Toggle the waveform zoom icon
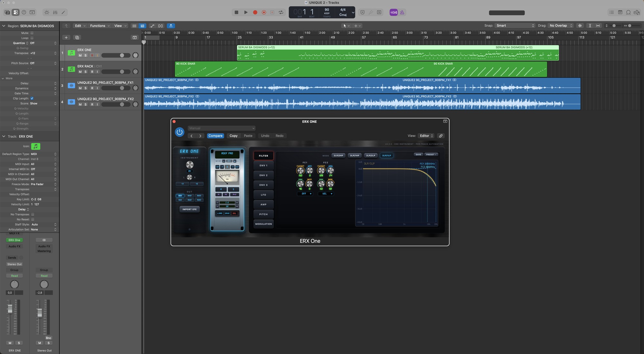The image size is (644, 354). (x=580, y=25)
